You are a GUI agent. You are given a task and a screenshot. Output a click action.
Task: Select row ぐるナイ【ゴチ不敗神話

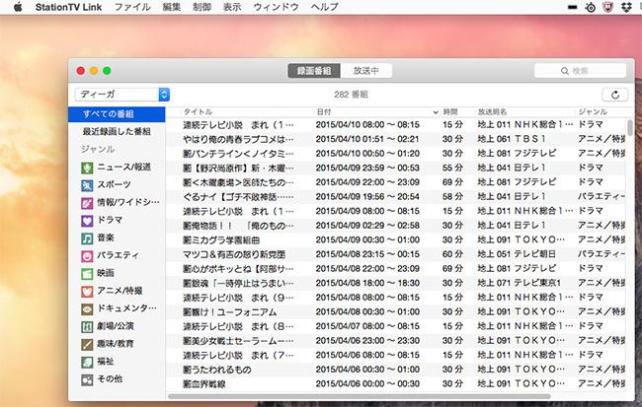click(x=396, y=197)
